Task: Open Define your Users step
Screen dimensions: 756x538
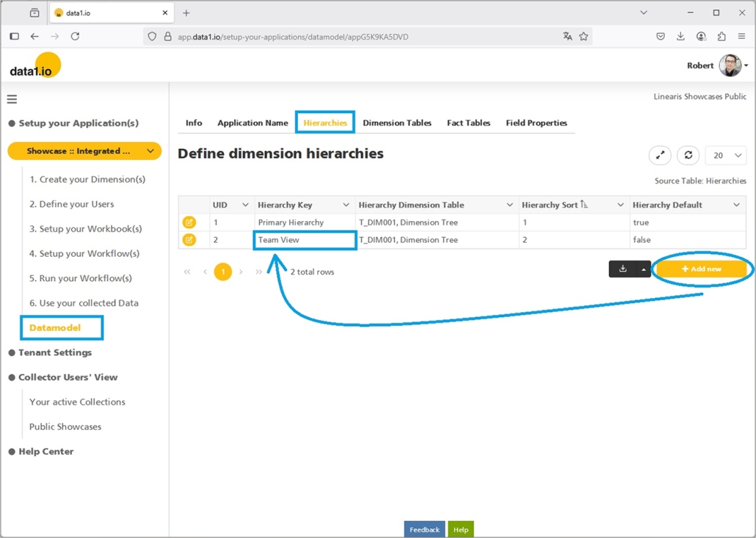Action: coord(72,204)
